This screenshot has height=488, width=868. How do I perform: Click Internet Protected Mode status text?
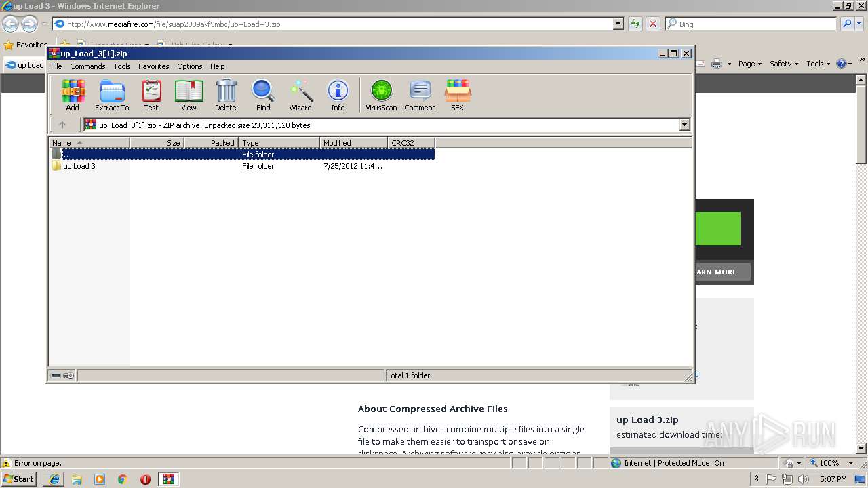click(673, 463)
